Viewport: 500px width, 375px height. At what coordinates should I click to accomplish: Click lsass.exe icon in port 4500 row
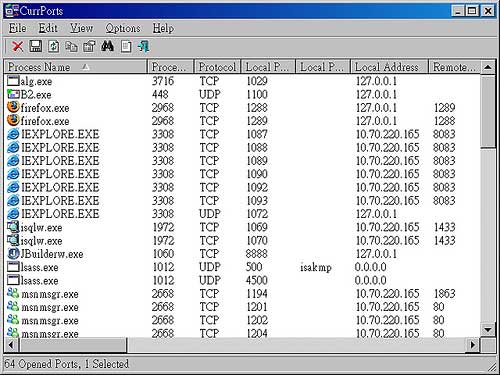[13, 280]
